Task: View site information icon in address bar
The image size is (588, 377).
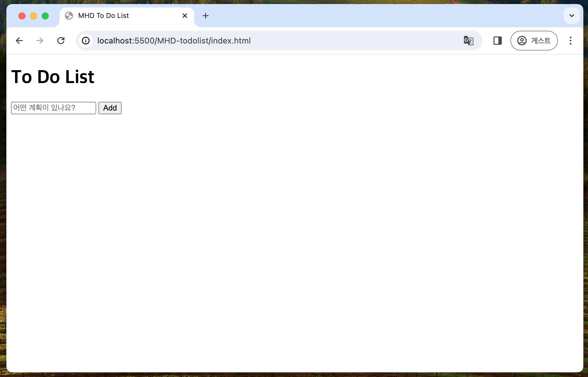Action: pyautogui.click(x=86, y=41)
